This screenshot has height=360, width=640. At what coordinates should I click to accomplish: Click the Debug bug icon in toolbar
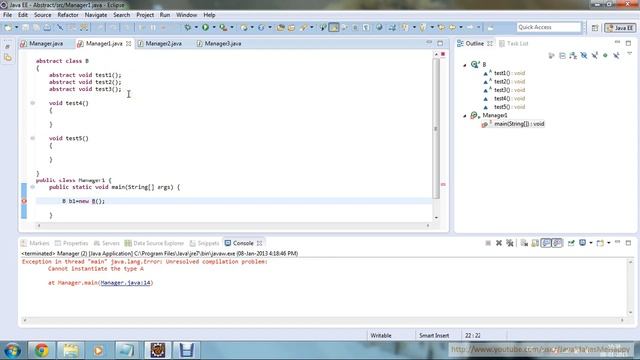point(187,27)
